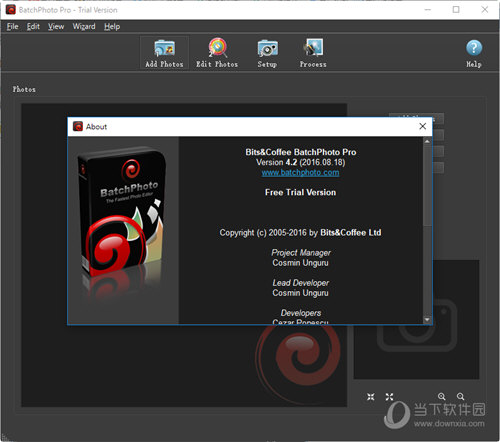Click the About dialog scrollbar down arrow

pos(427,320)
